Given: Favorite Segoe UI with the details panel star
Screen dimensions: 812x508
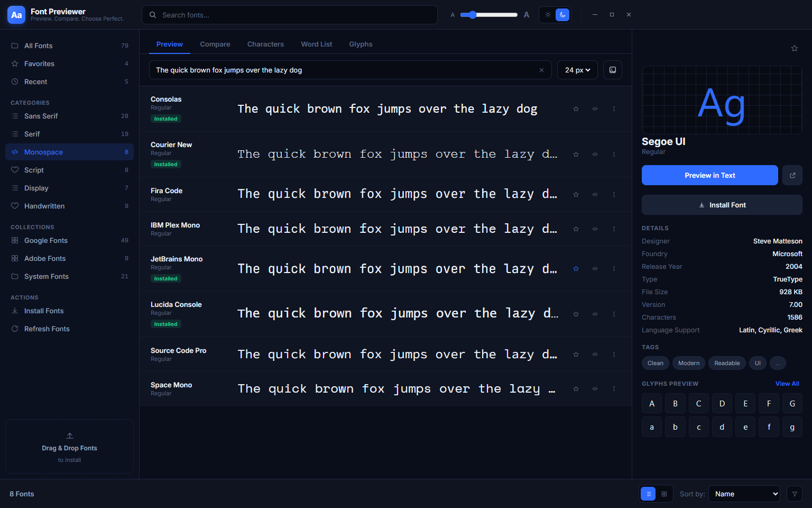Looking at the screenshot, I should (794, 48).
